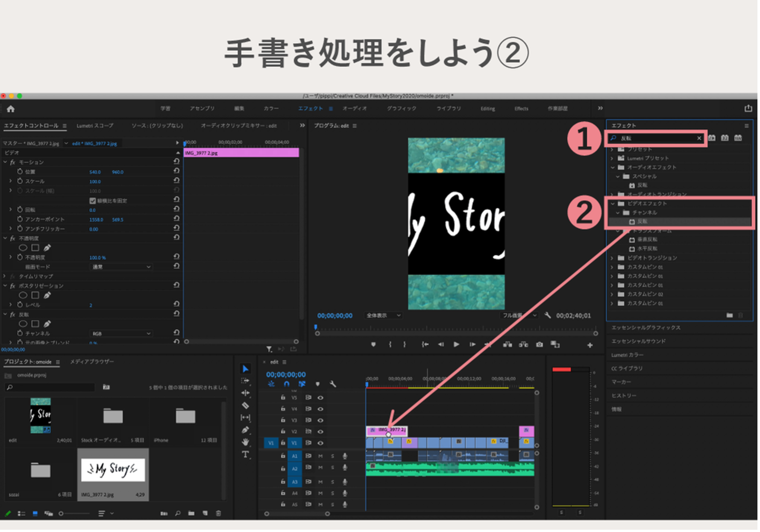This screenshot has width=760, height=532.
Task: Toggle animation stopwatch for スケール
Action: point(20,182)
